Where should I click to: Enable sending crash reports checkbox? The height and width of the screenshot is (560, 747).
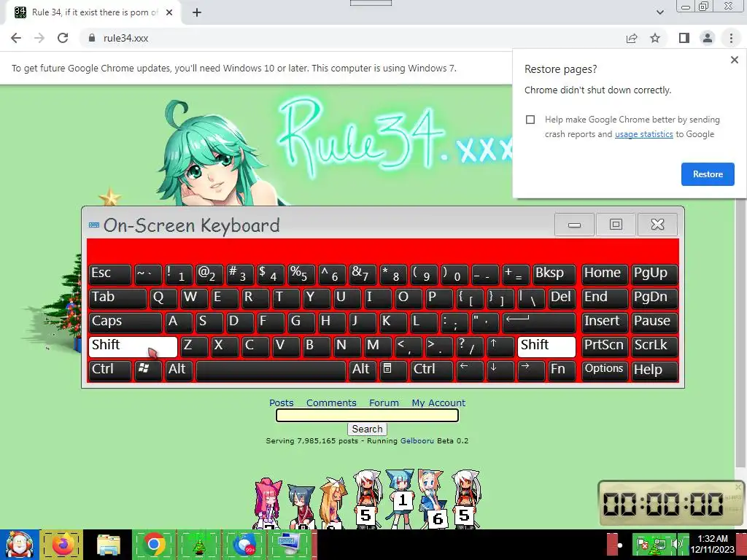point(530,120)
